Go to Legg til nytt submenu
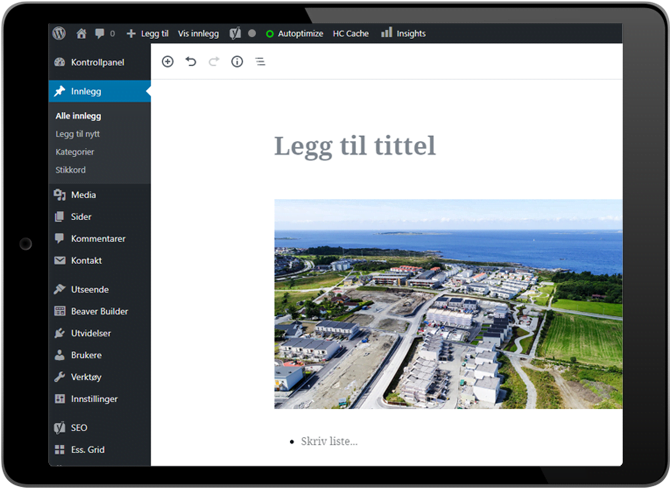This screenshot has height=489, width=670. (77, 134)
